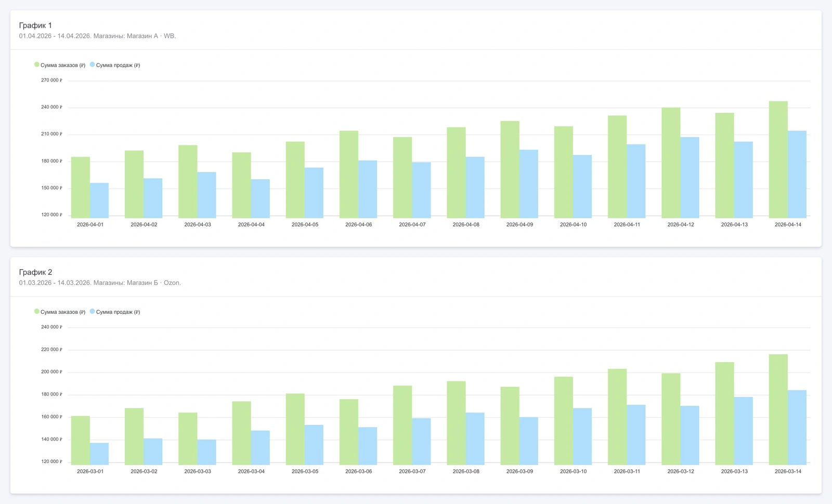Click the subtitle mentioning Магазин Б · Ozon
This screenshot has width=832, height=504.
click(100, 283)
